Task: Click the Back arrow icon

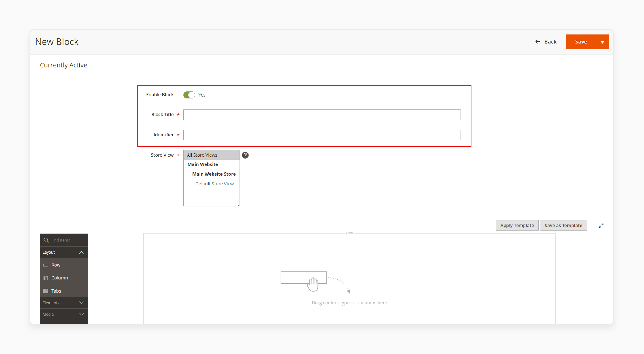Action: click(x=537, y=42)
